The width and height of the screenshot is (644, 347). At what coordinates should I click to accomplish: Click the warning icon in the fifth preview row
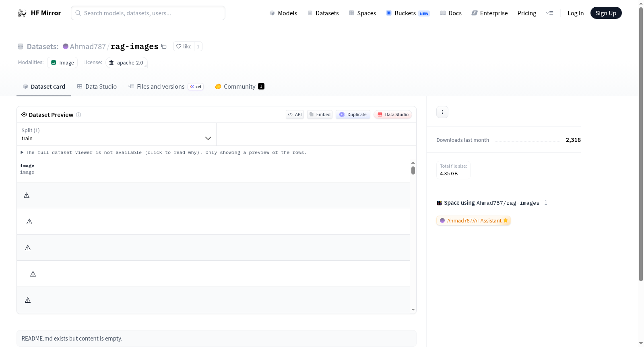coord(28,300)
